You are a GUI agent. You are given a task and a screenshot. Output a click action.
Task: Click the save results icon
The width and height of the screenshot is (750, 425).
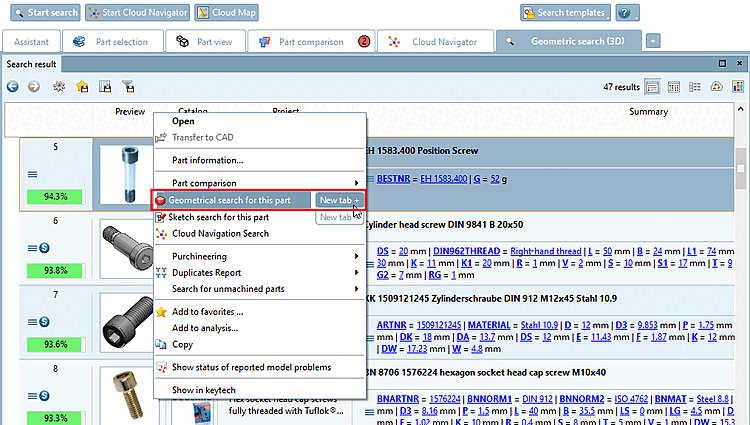coord(105,87)
